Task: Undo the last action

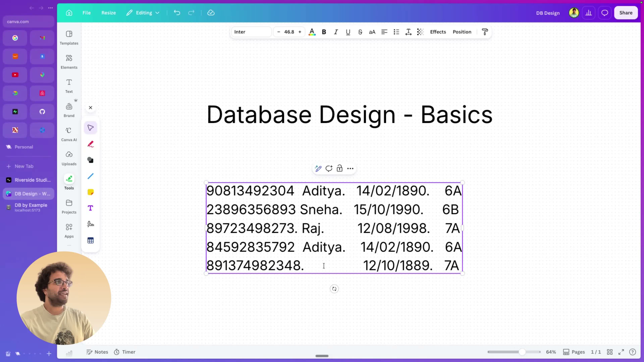Action: [177, 13]
